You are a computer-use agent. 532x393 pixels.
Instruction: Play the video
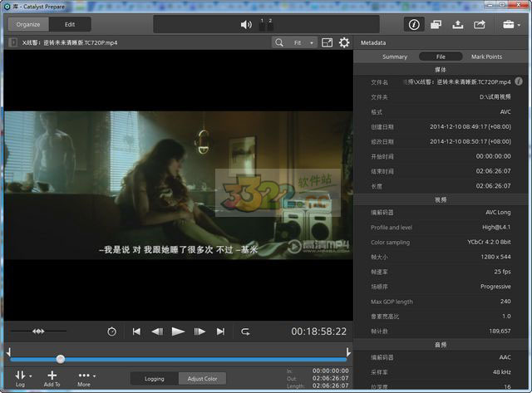pos(178,332)
